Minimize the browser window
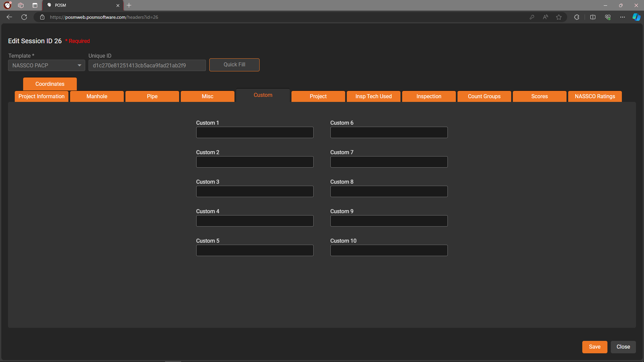The image size is (644, 362). tap(605, 5)
